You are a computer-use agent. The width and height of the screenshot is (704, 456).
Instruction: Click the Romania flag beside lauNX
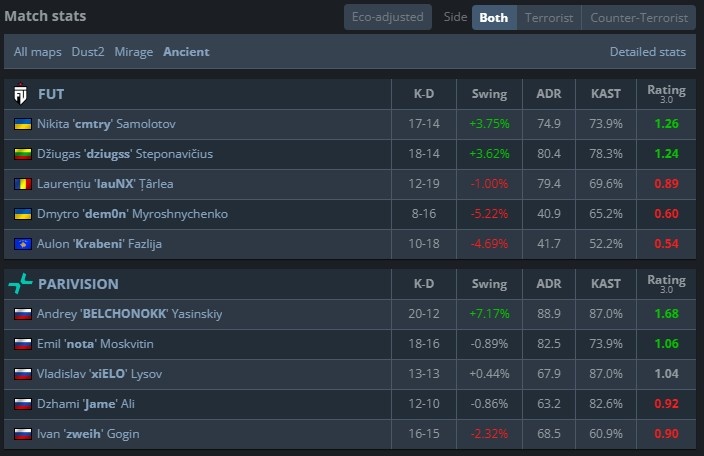coord(22,184)
